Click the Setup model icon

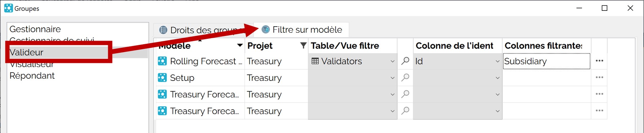(x=162, y=78)
